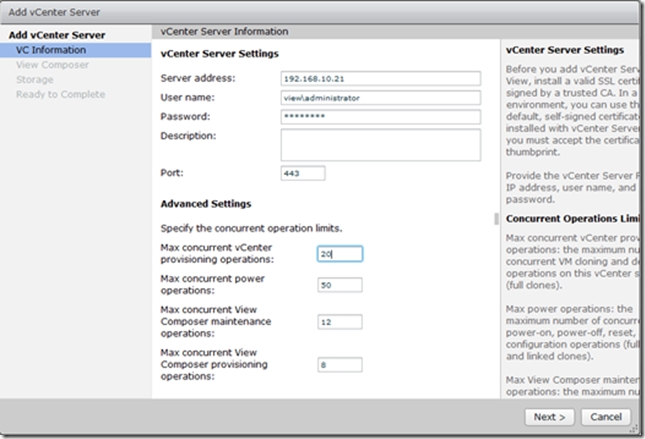Image resolution: width=645 pixels, height=439 pixels.
Task: Edit the View Composer provisioning operations value
Action: [340, 365]
